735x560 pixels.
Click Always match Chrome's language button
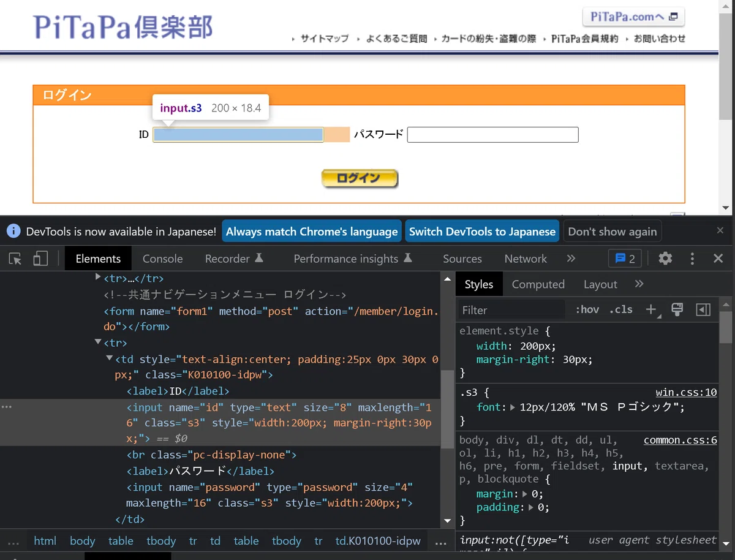(x=312, y=232)
